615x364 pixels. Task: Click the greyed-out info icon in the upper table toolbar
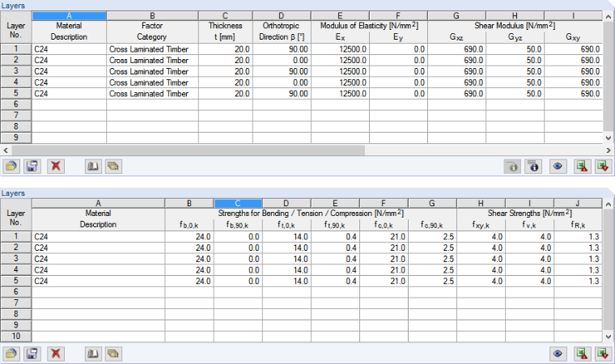pyautogui.click(x=512, y=167)
